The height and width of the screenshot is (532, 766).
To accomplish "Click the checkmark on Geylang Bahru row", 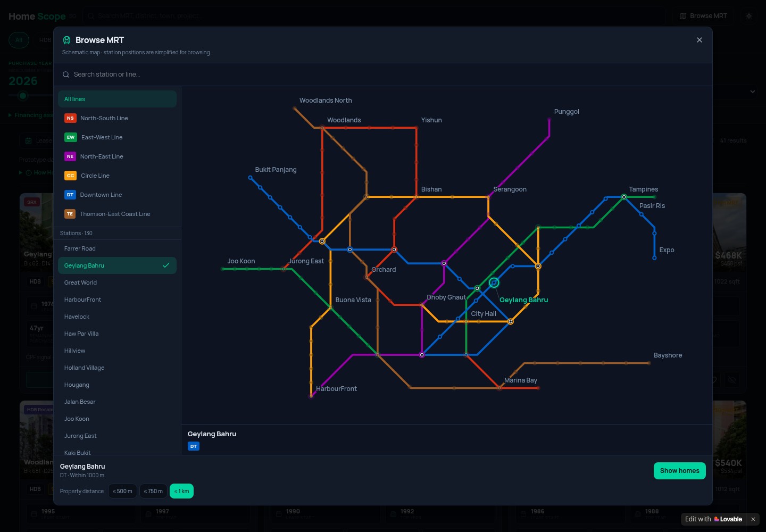I will (166, 265).
